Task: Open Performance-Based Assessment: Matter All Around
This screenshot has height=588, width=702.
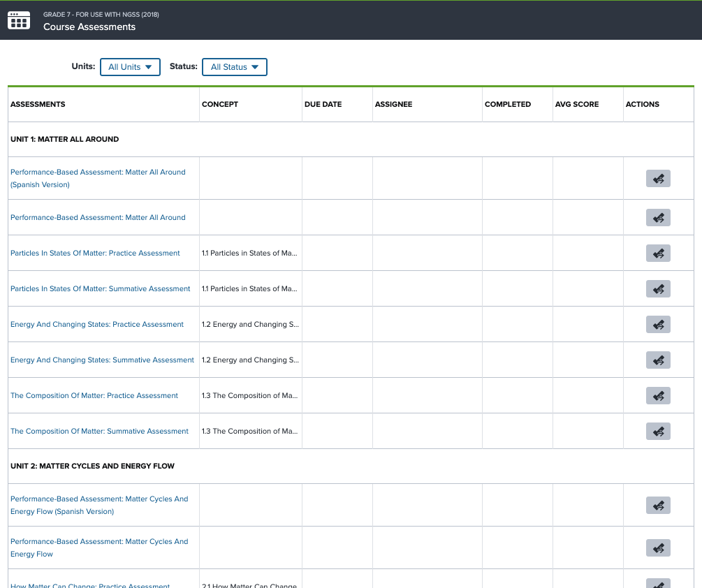Action: click(98, 217)
